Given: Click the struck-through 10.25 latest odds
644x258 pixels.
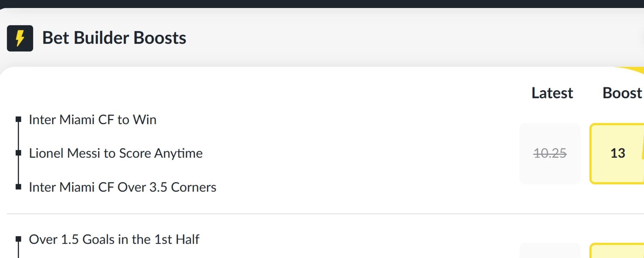Looking at the screenshot, I should point(550,153).
